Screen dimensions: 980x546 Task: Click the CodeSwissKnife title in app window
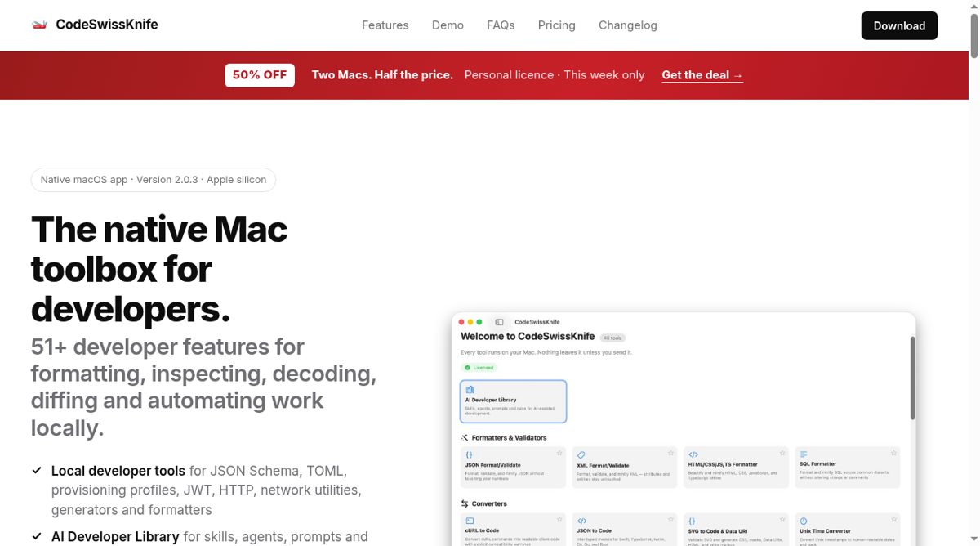click(537, 322)
